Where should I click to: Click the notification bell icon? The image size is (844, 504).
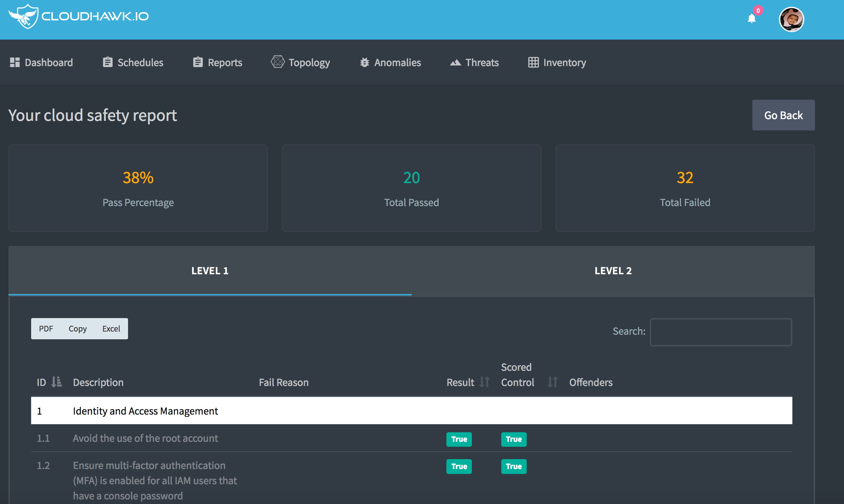[x=752, y=18]
